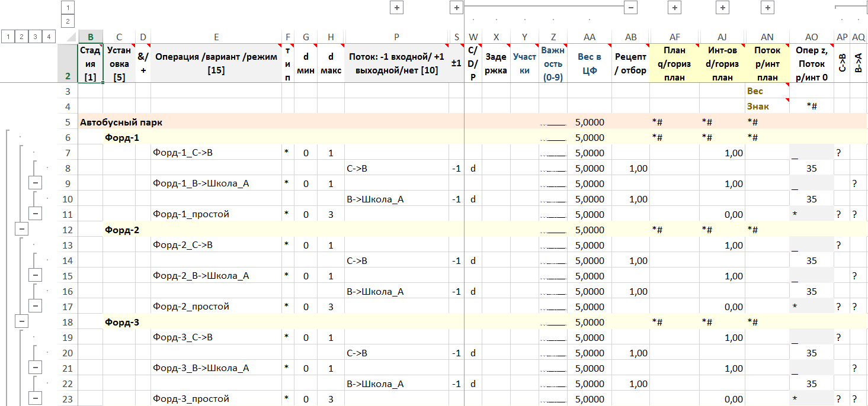868x406 pixels.
Task: Click the Операция /вариант /режим header cell
Action: coord(216,63)
